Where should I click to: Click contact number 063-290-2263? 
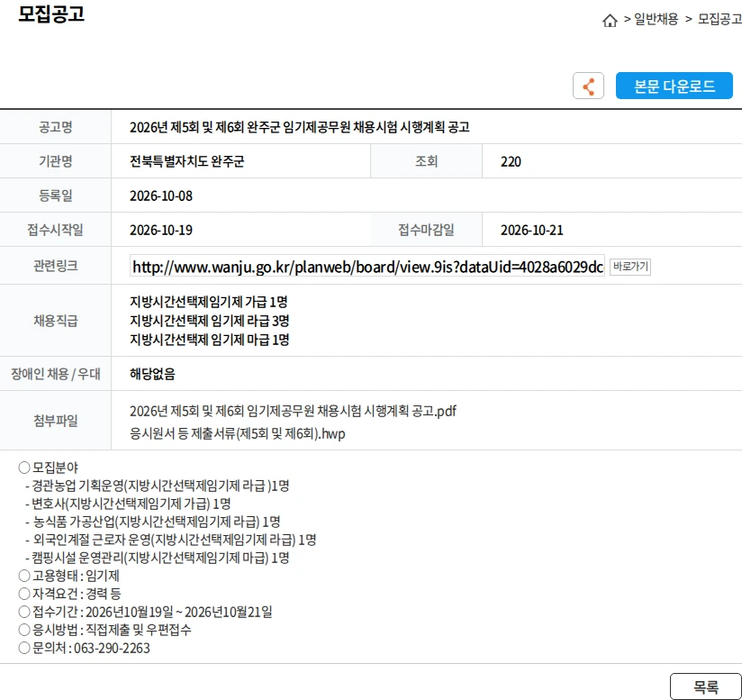112,648
